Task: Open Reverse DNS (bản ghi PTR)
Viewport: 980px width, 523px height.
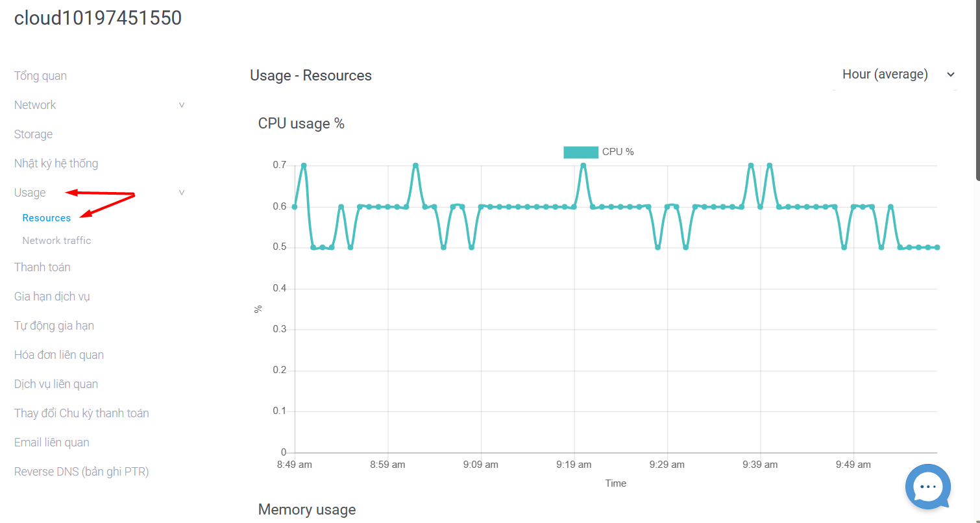Action: coord(82,472)
